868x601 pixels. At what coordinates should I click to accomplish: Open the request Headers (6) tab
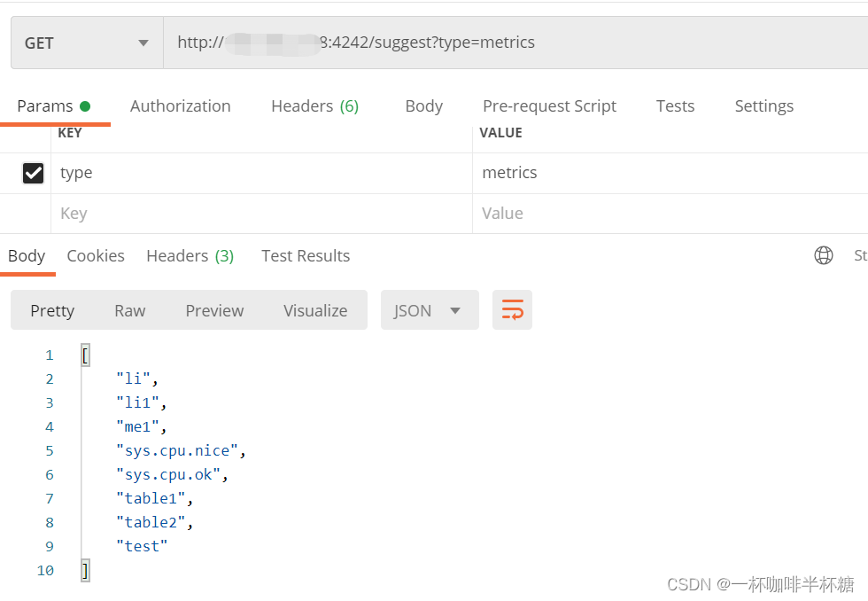click(x=314, y=106)
